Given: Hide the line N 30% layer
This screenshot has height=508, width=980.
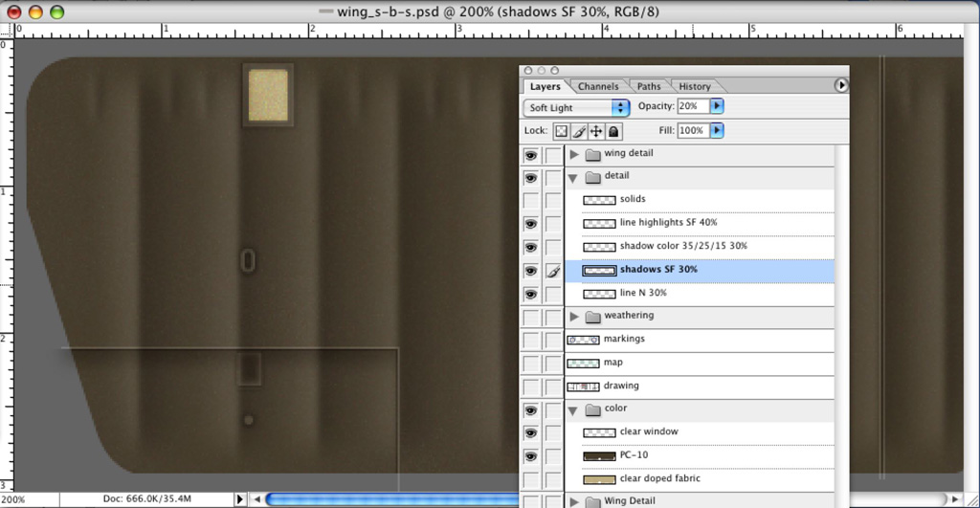Looking at the screenshot, I should click(x=530, y=295).
